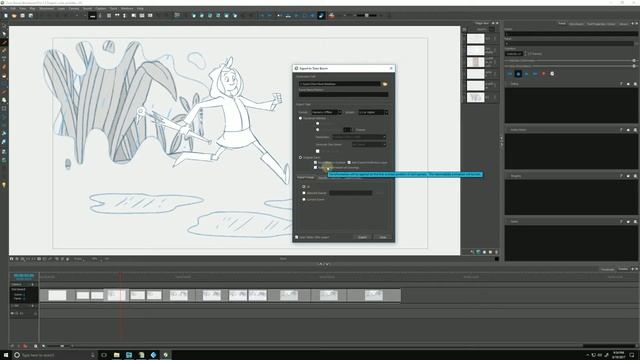
Task: Select the Rendered Animatic radio option
Action: (300, 118)
